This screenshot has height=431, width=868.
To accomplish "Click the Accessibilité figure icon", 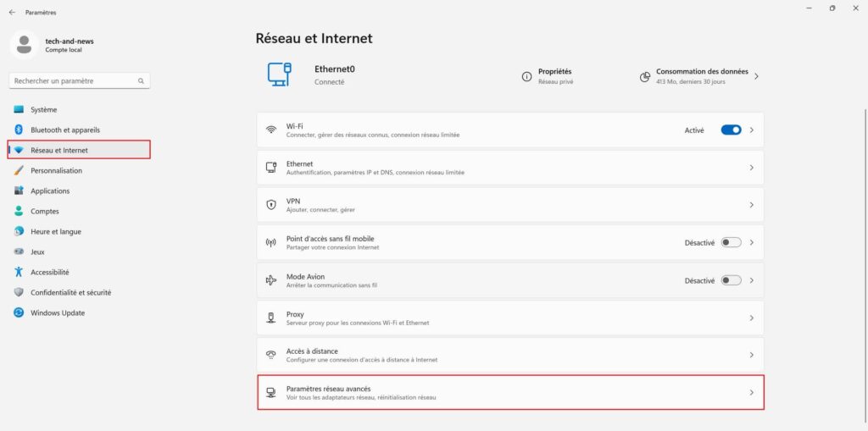I will (x=19, y=272).
